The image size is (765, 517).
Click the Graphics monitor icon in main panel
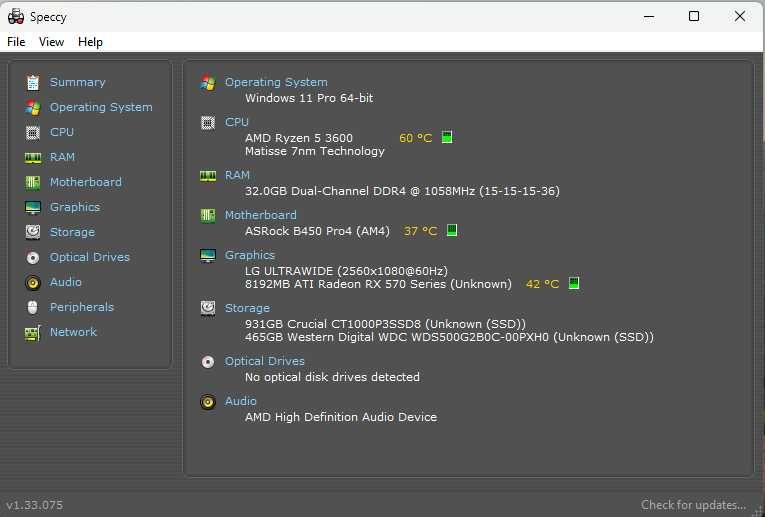click(208, 255)
